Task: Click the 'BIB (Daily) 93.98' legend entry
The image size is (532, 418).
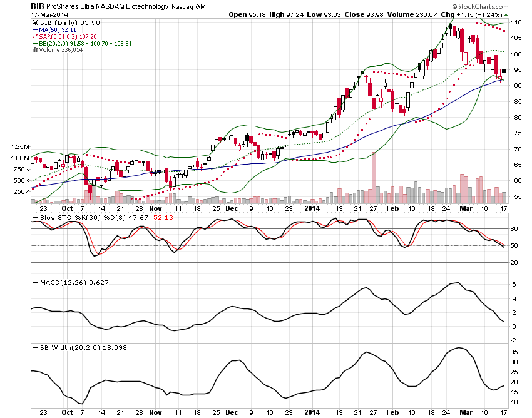Action: point(70,23)
